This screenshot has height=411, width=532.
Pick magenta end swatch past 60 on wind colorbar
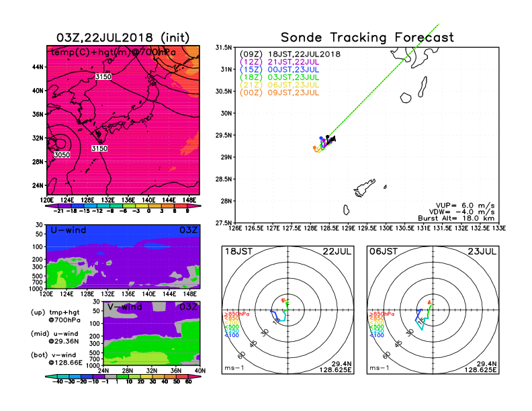point(194,376)
